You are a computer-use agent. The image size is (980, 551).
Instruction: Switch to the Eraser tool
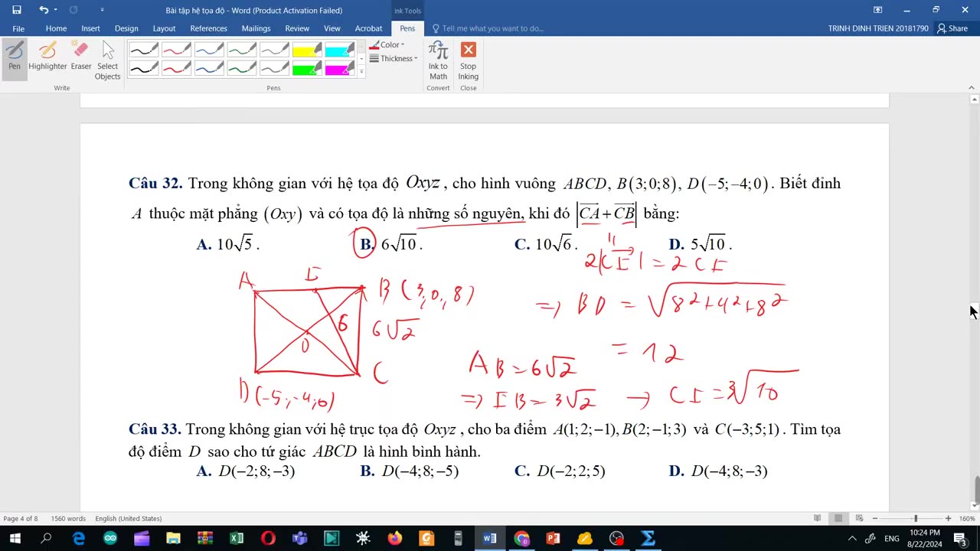81,57
